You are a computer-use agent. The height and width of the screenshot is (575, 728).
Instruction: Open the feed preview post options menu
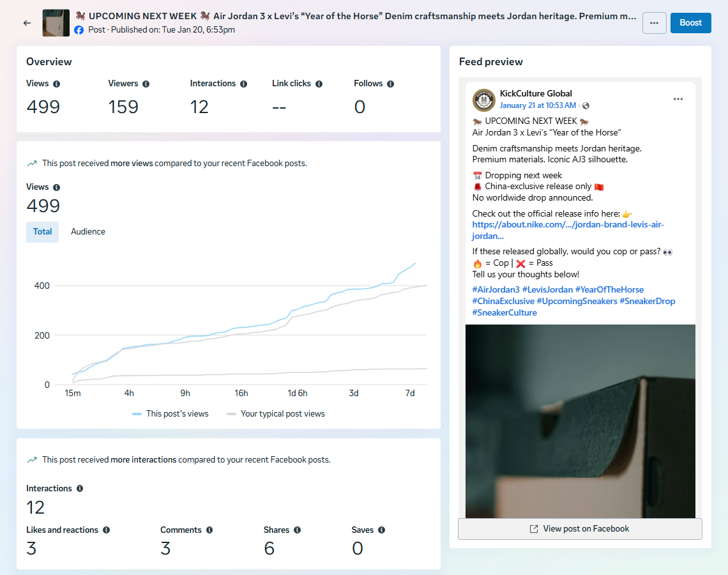678,99
